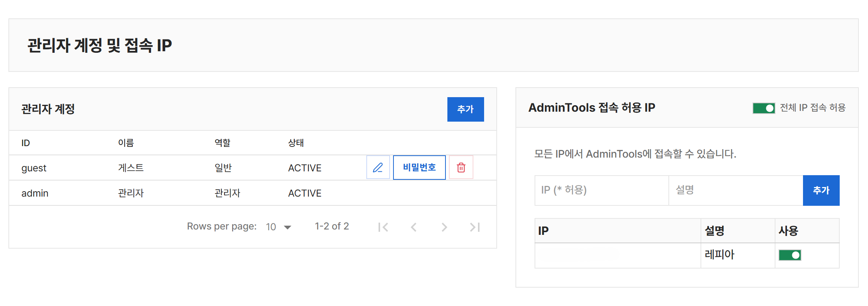The height and width of the screenshot is (306, 868).
Task: Select the guest ID cell
Action: click(34, 168)
